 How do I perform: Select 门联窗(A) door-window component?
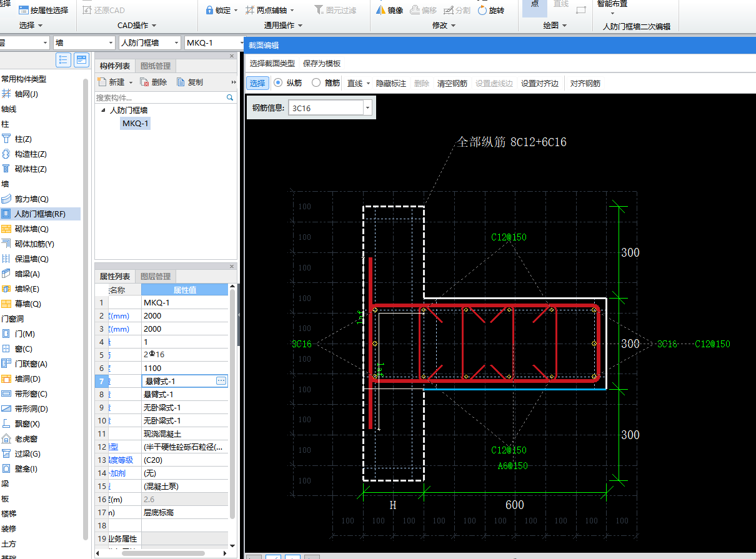(24, 364)
